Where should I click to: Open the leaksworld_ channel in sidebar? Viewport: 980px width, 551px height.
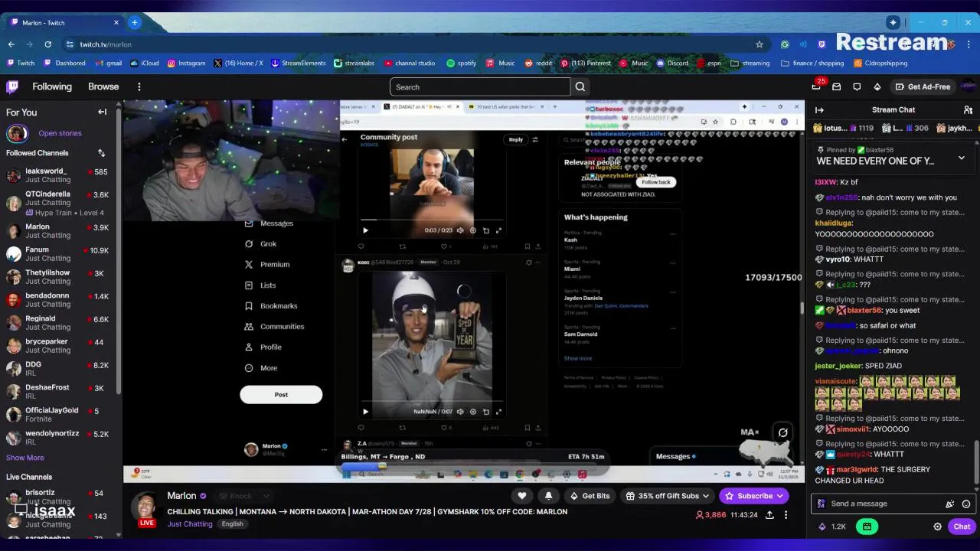pos(58,175)
